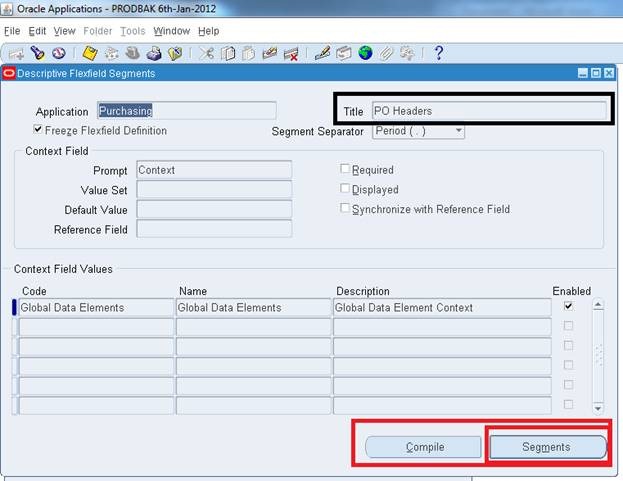Click the Attachments paperclip icon
Image resolution: width=623 pixels, height=481 pixels.
pos(386,53)
